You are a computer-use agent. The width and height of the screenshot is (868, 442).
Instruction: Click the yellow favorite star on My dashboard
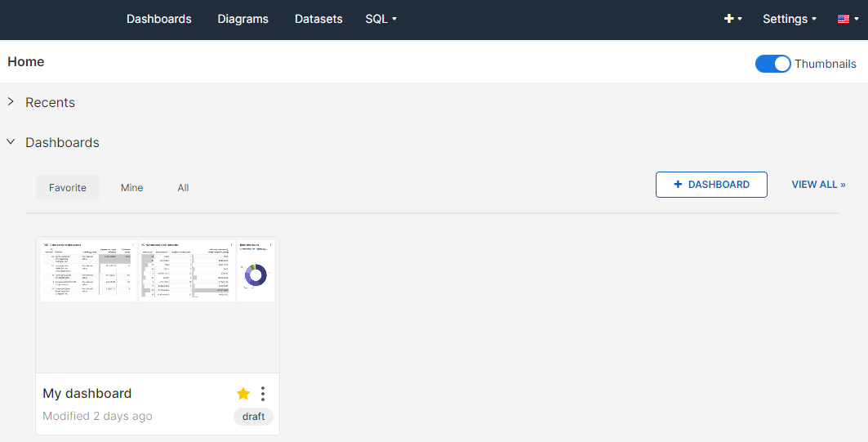point(243,394)
